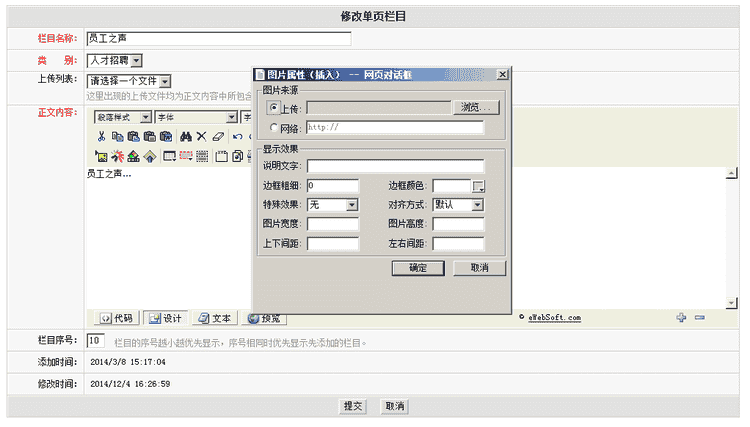Open the eWebSoft.com link

(554, 318)
